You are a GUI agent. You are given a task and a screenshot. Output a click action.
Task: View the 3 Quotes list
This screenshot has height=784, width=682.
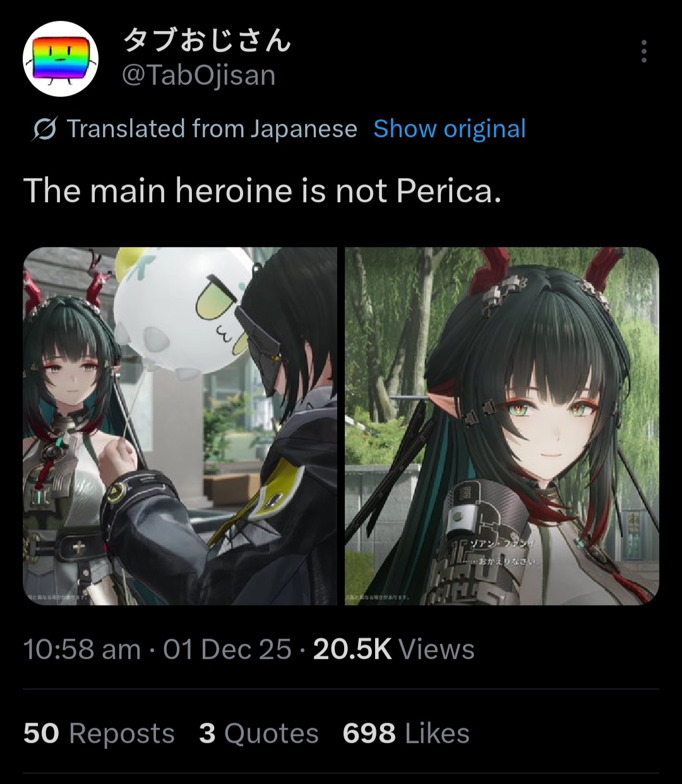pos(259,733)
